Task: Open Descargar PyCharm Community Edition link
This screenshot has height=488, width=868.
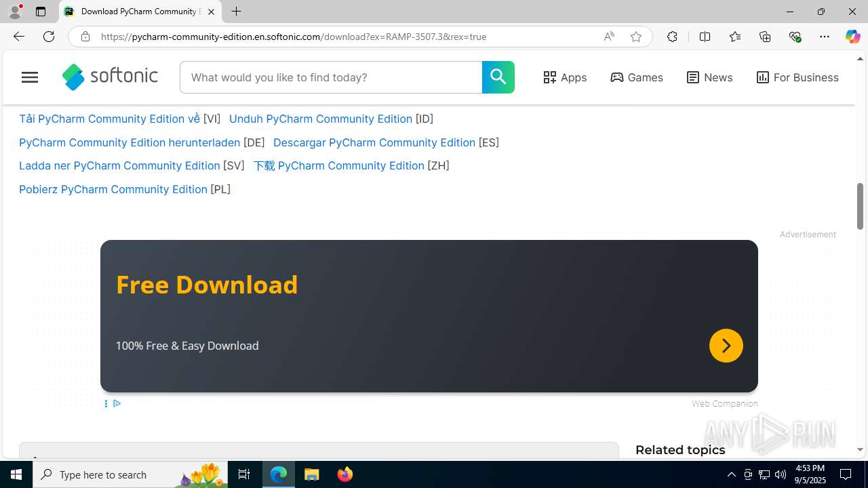Action: (374, 142)
